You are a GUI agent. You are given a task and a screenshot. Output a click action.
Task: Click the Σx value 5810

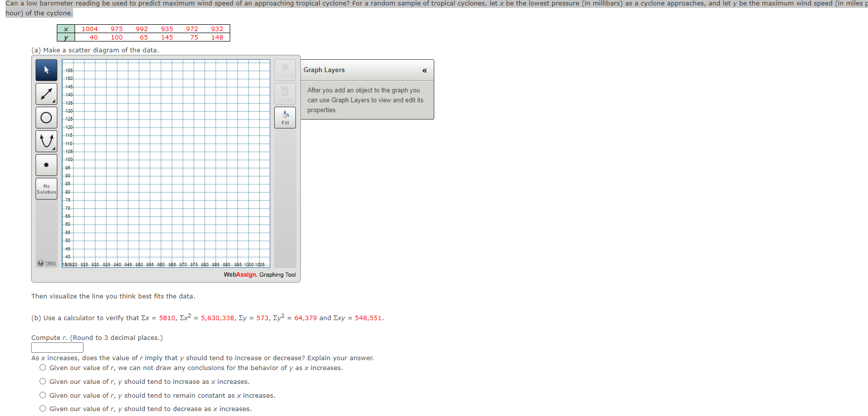click(167, 318)
